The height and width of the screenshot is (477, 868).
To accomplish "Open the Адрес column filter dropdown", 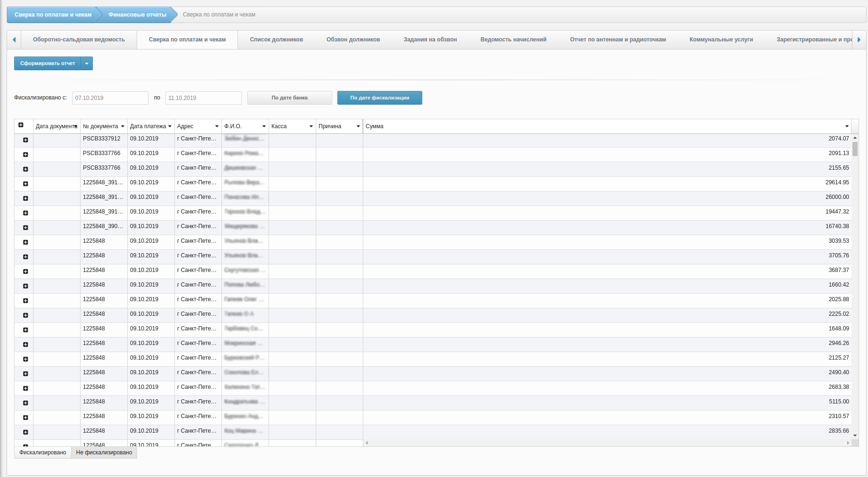I will point(217,126).
